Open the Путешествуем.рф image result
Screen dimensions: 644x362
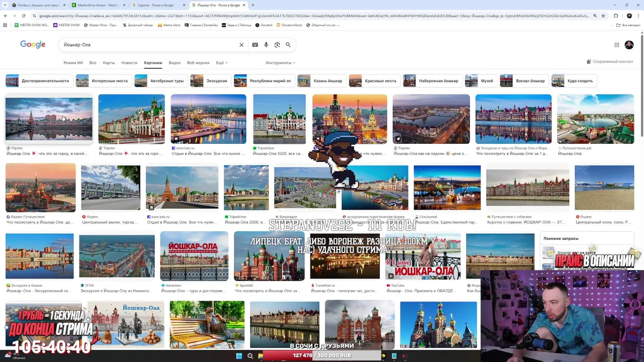pyautogui.click(x=596, y=119)
